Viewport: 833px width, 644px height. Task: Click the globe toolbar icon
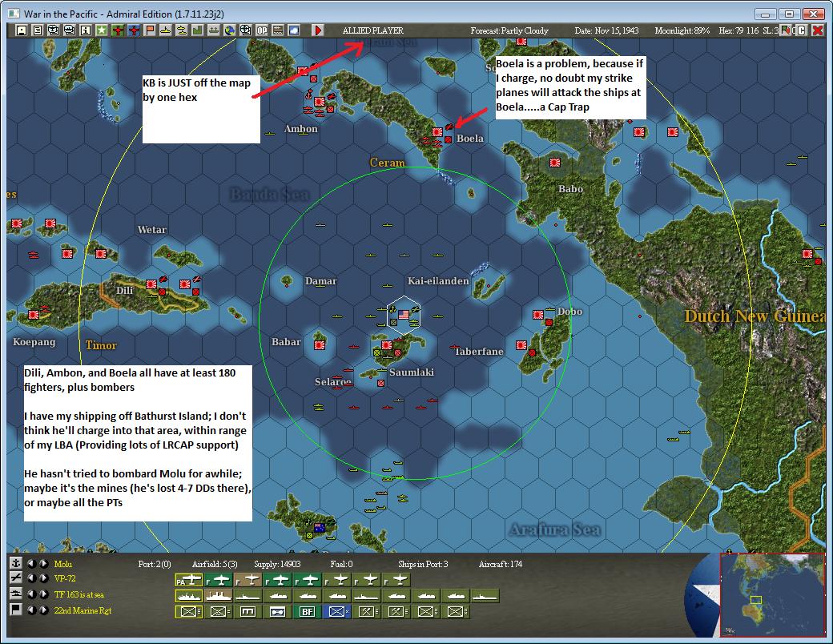pos(230,30)
